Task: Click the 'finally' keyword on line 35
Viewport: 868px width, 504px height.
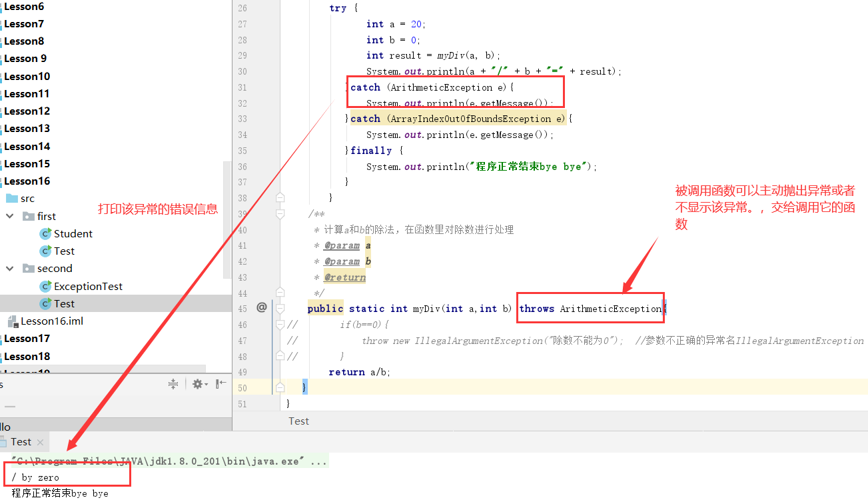Action: (372, 151)
